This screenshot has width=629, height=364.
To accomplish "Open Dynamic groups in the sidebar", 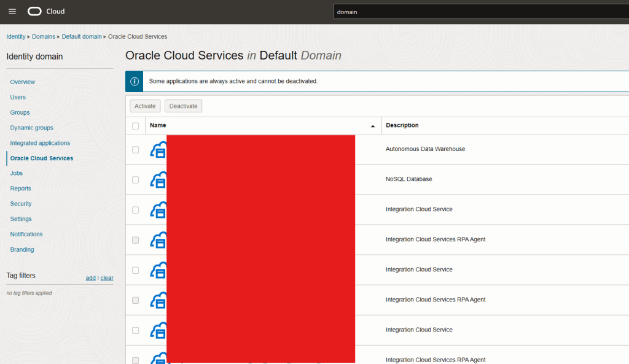I will point(31,128).
